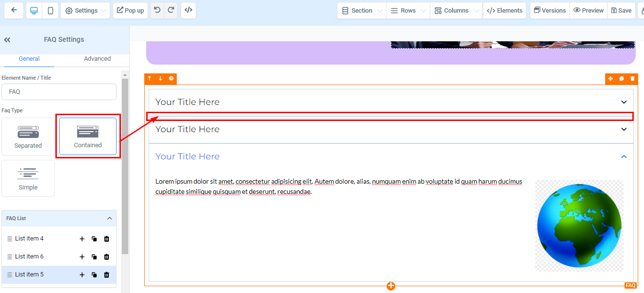Switch to mobile view mode

[50, 10]
